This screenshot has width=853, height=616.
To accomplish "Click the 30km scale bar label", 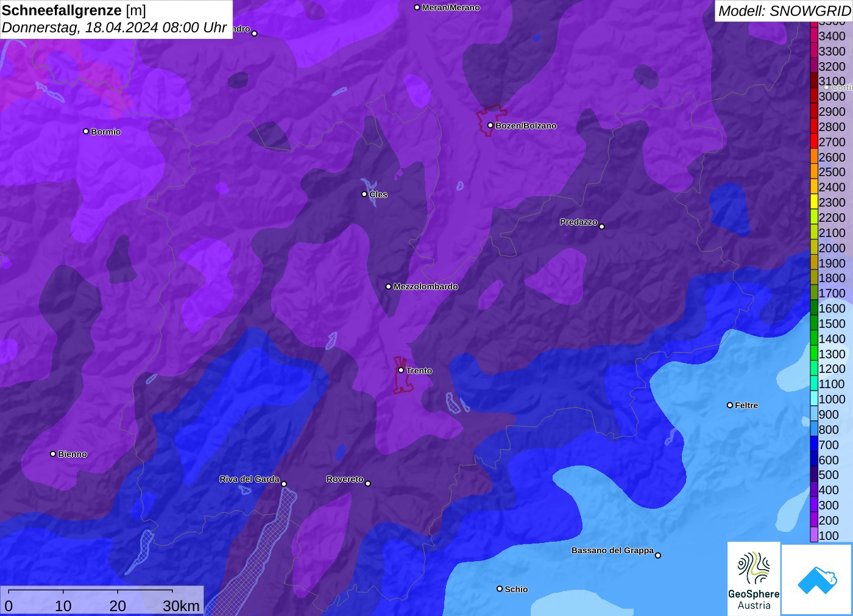I will [181, 606].
